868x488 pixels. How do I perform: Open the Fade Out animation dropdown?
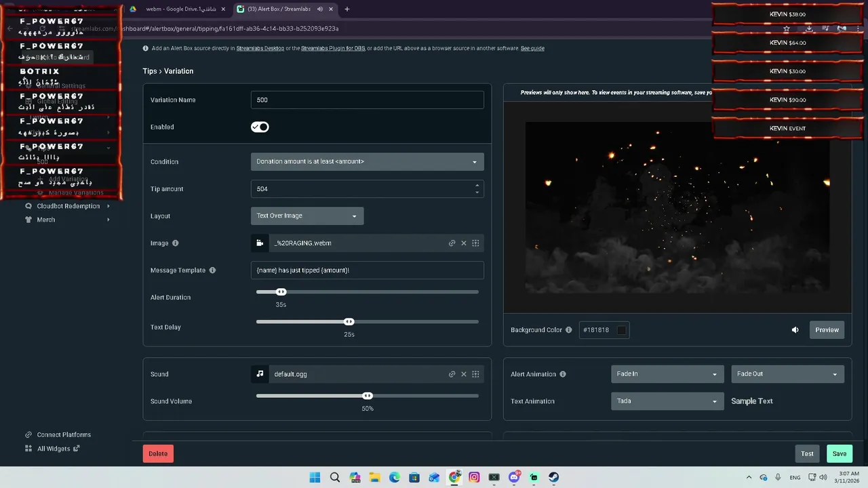(787, 374)
